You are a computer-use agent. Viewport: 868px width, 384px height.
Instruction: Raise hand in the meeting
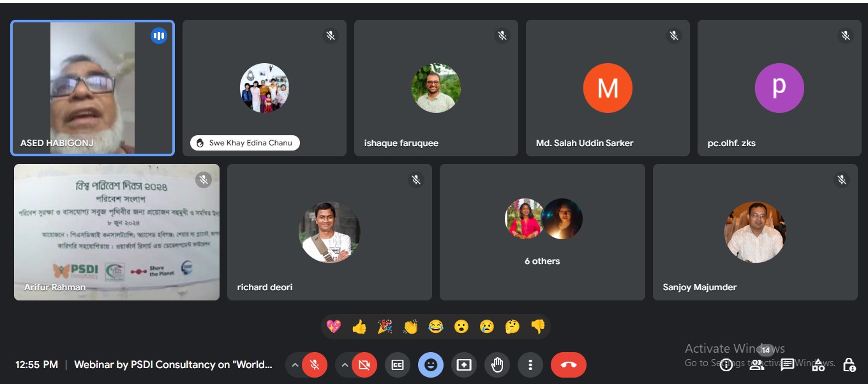coord(497,365)
